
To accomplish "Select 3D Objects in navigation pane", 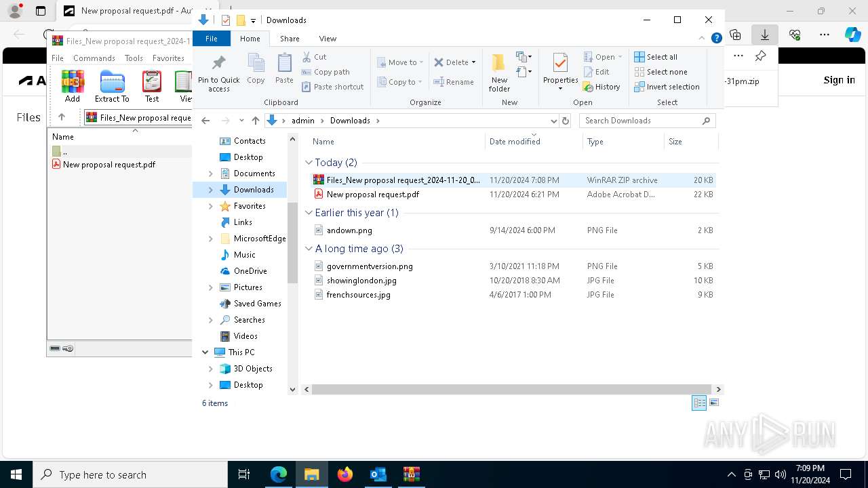I will pyautogui.click(x=252, y=369).
